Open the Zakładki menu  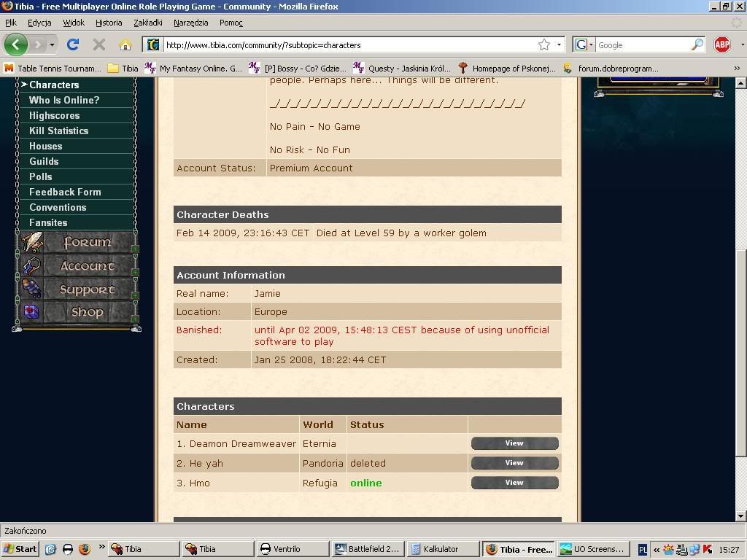coord(148,23)
